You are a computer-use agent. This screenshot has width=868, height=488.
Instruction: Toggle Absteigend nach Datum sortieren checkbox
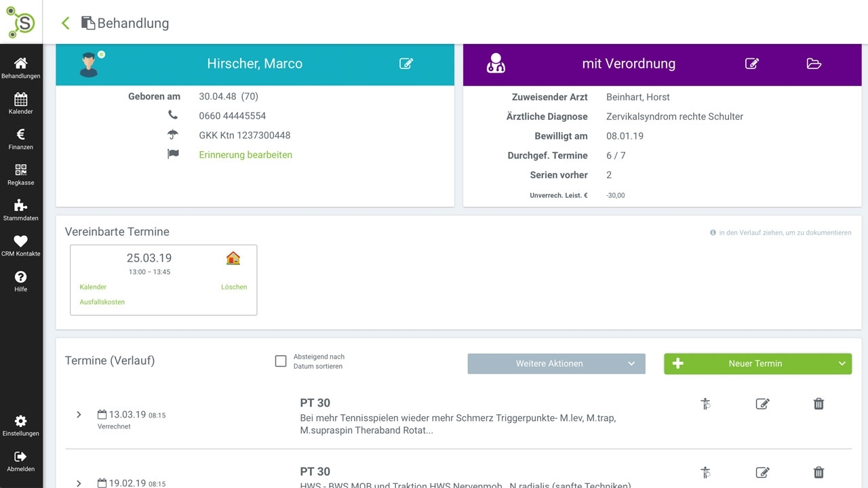pos(281,361)
